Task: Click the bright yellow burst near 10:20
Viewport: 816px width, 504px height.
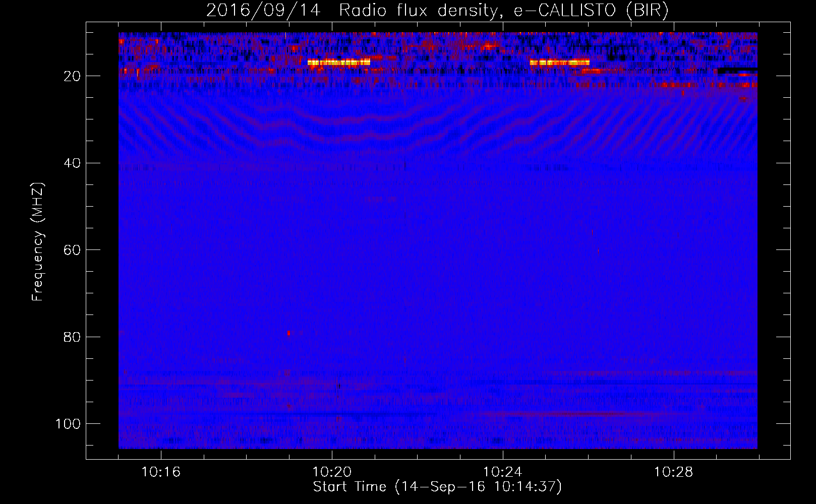Action: pyautogui.click(x=339, y=62)
